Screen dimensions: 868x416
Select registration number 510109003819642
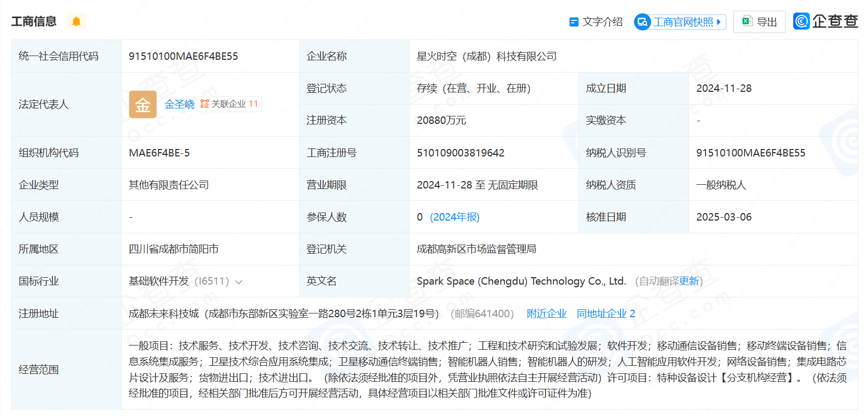(x=460, y=153)
